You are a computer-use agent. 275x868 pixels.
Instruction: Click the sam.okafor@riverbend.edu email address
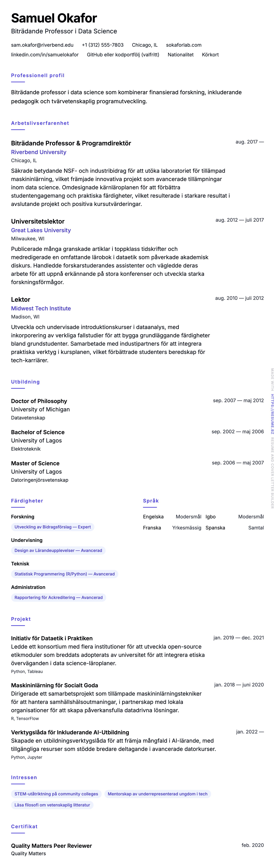(x=42, y=45)
